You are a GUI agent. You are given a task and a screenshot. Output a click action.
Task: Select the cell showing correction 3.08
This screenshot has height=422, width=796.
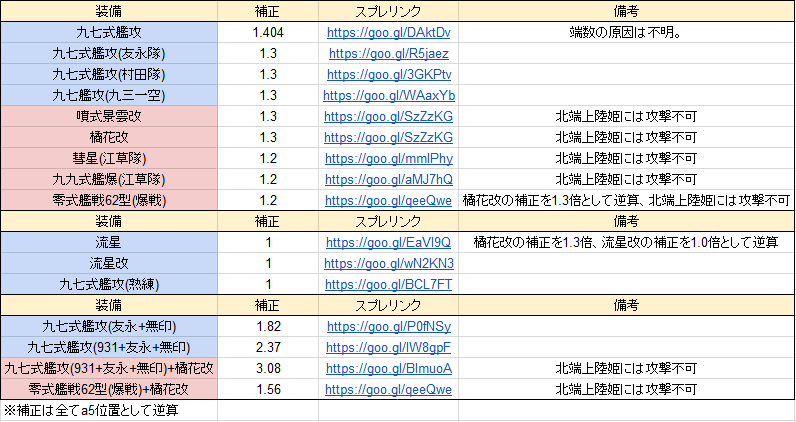268,368
